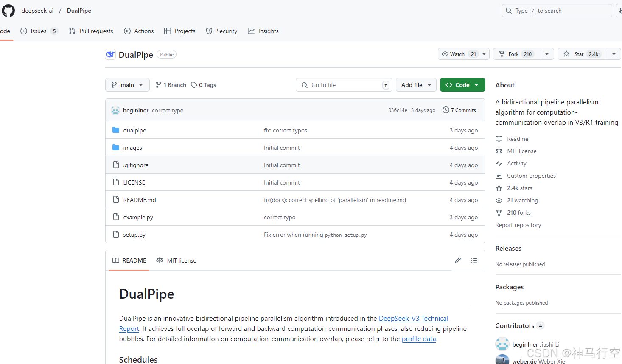Screen dimensions: 622x364
Task: Focus the Go to file search field
Action: click(344, 85)
